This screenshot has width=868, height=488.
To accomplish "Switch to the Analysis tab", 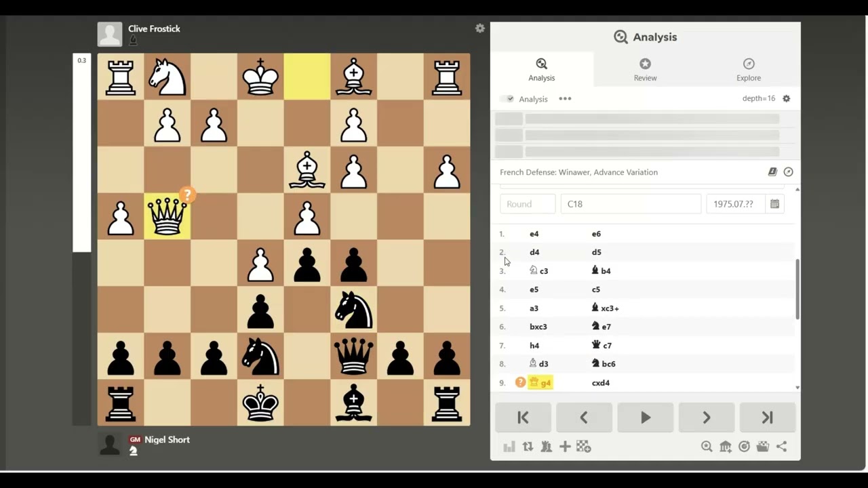I will pyautogui.click(x=541, y=70).
